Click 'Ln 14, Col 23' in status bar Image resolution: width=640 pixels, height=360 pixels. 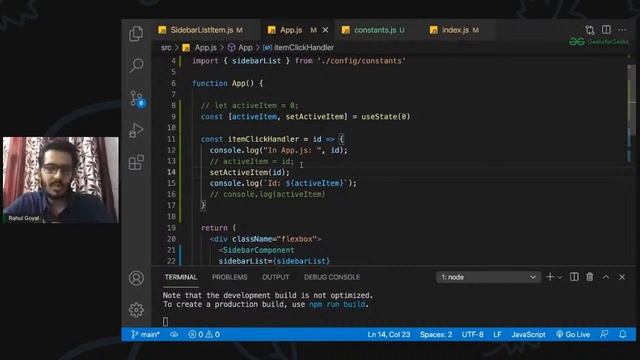[389, 334]
